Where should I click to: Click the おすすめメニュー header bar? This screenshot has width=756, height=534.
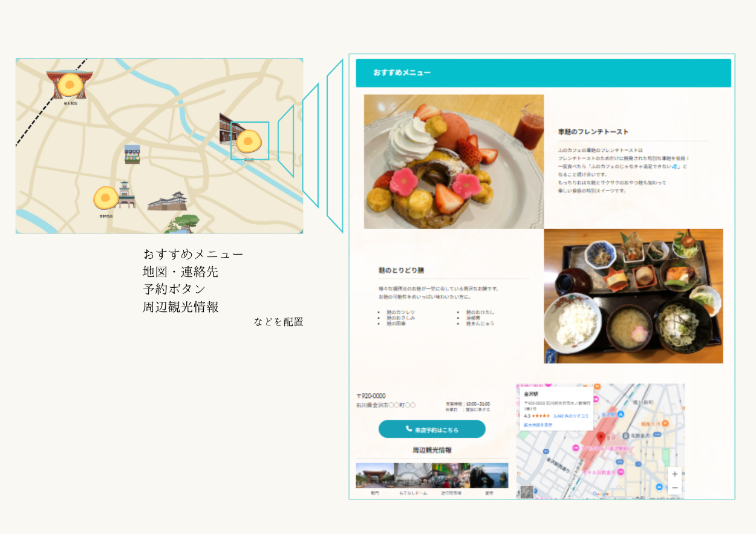pos(543,73)
